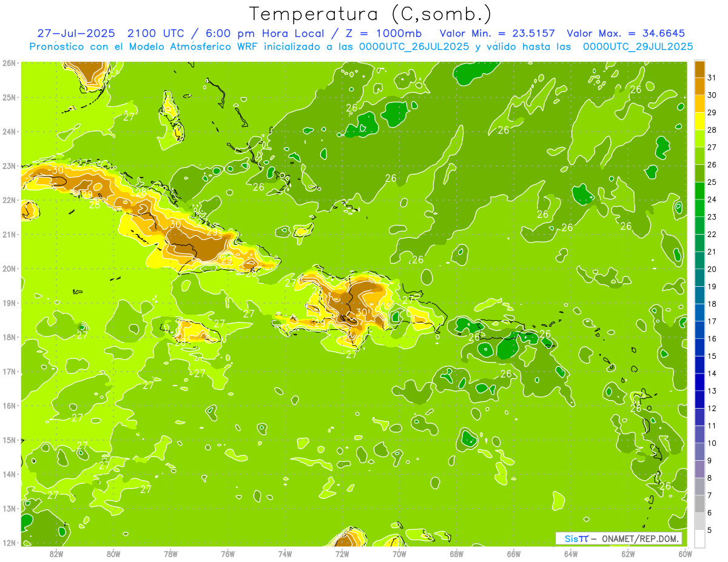Click "Valor Max. = 34.6645" text
The height and width of the screenshot is (562, 728).
(x=625, y=34)
